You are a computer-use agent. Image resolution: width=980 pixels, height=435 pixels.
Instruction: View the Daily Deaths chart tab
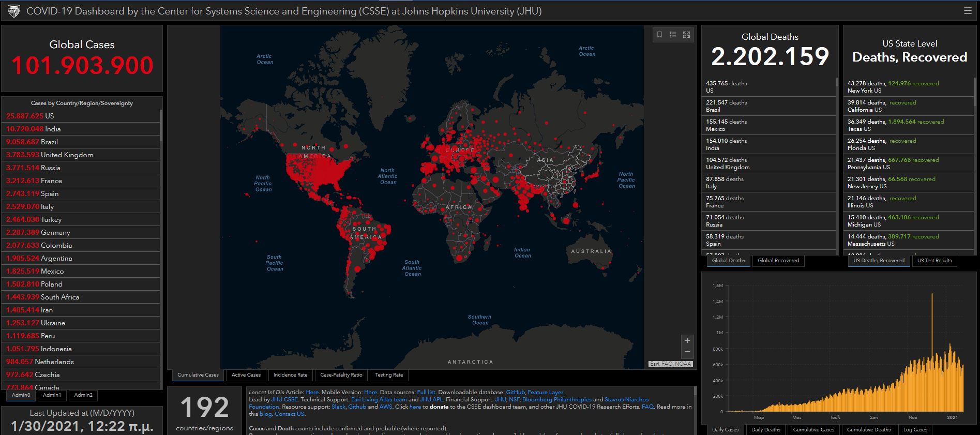765,430
